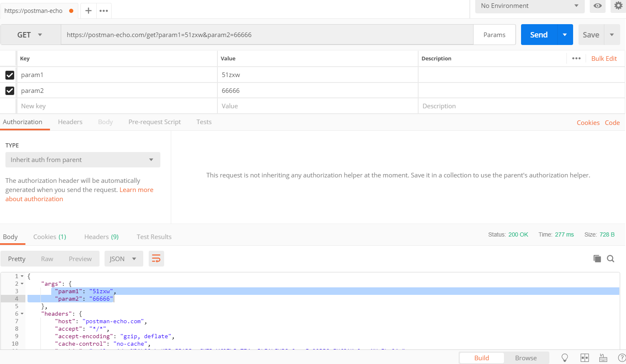The height and width of the screenshot is (364, 626).
Task: Uncheck the param1 row checkbox
Action: (x=10, y=75)
